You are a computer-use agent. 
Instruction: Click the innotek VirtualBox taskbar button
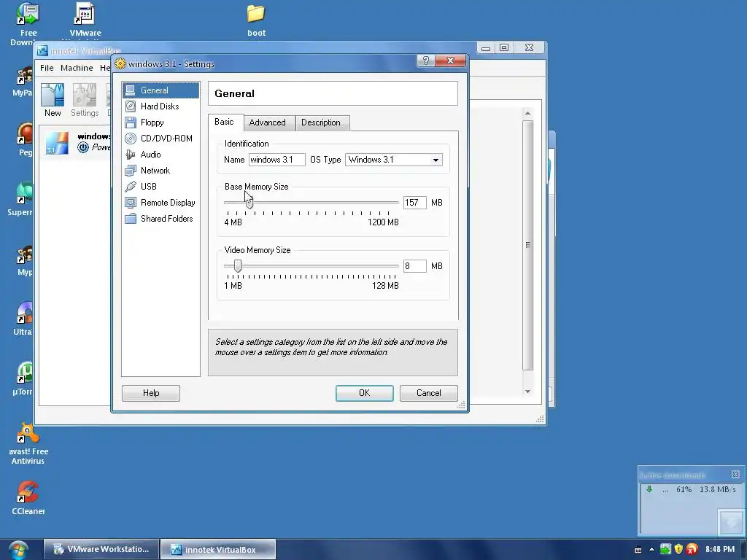(218, 549)
